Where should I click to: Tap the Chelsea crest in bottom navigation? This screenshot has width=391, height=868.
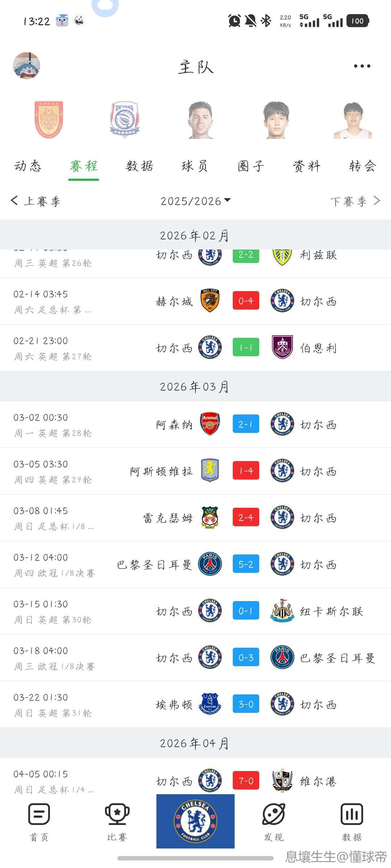[195, 821]
